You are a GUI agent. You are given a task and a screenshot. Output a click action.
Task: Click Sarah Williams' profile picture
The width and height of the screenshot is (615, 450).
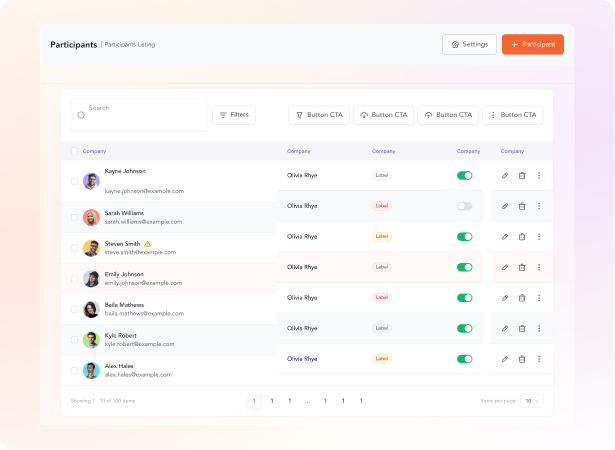coord(91,217)
